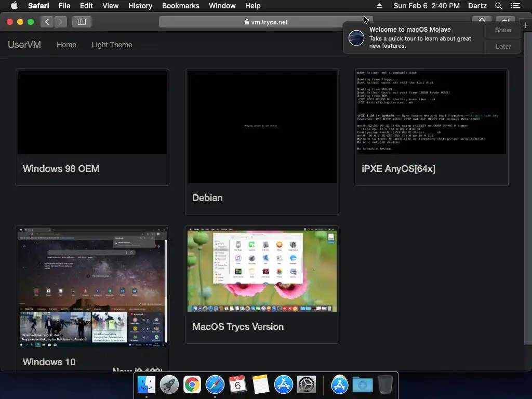
Task: Launch Google Chrome from the dock
Action: [x=192, y=385]
